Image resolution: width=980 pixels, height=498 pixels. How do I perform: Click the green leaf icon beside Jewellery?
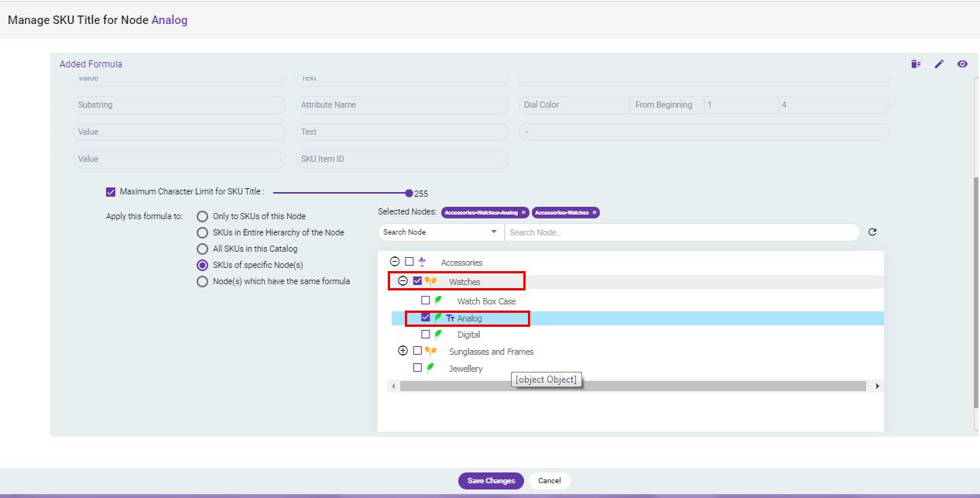pos(430,369)
